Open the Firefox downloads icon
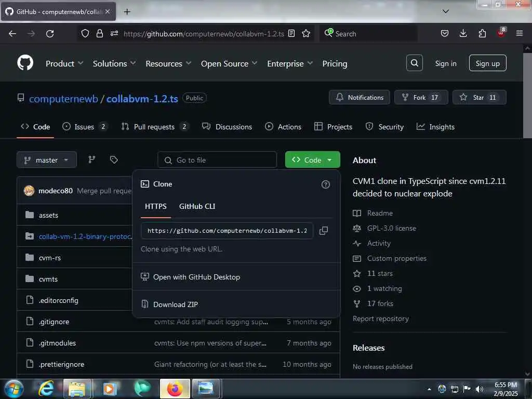Screen dimensions: 532x399 (x=463, y=33)
